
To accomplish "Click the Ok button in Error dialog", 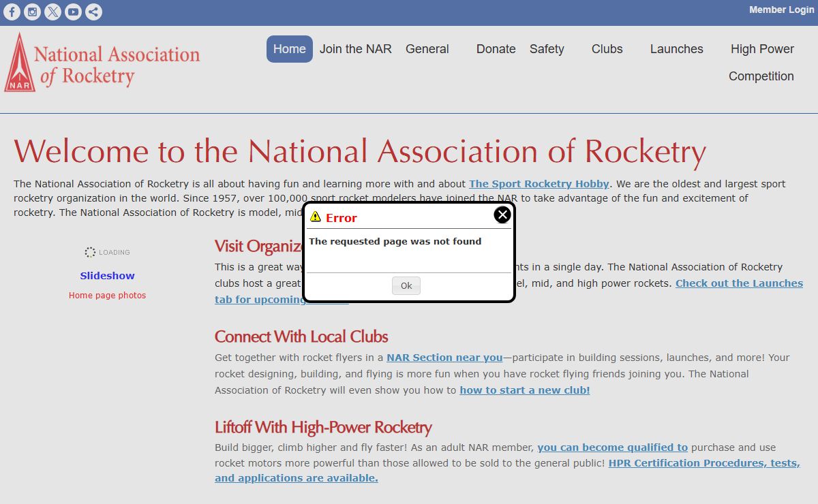I will pos(406,286).
